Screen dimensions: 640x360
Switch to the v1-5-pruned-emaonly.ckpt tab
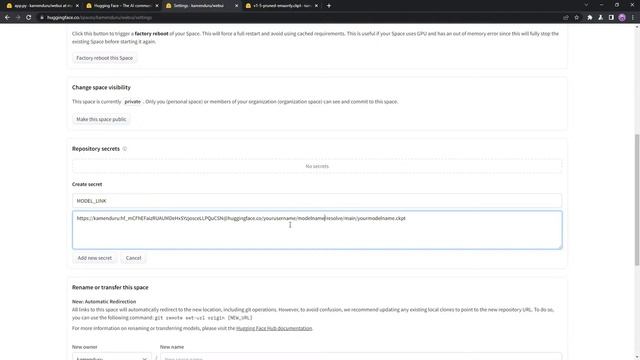pyautogui.click(x=281, y=6)
